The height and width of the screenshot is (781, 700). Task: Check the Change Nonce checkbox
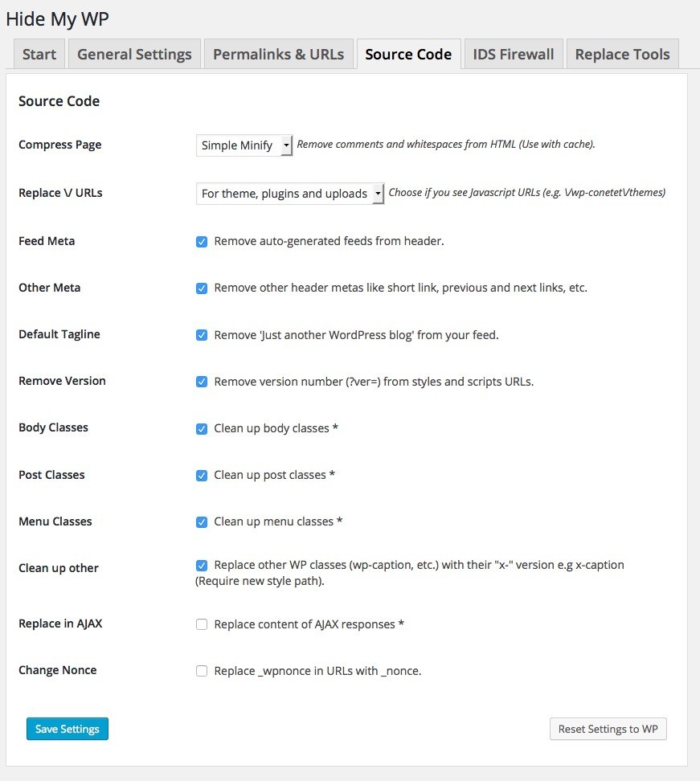tap(202, 671)
